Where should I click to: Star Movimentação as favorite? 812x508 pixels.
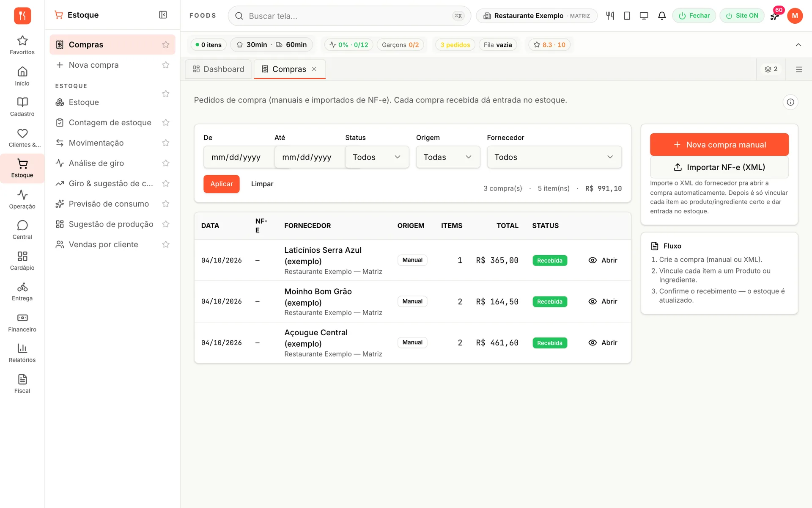(x=166, y=143)
